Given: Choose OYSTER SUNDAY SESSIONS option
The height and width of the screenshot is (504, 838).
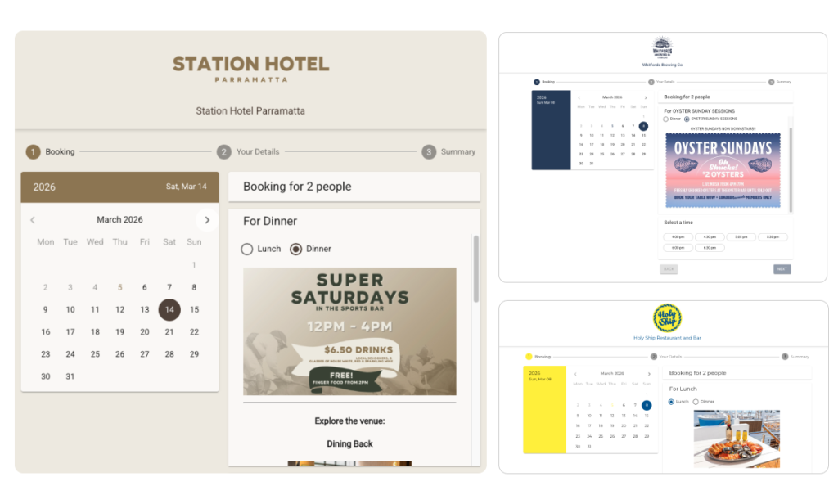Looking at the screenshot, I should [686, 119].
